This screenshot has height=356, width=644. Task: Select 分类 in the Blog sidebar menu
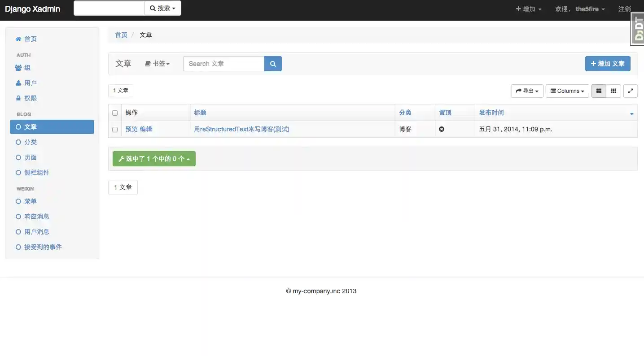31,142
